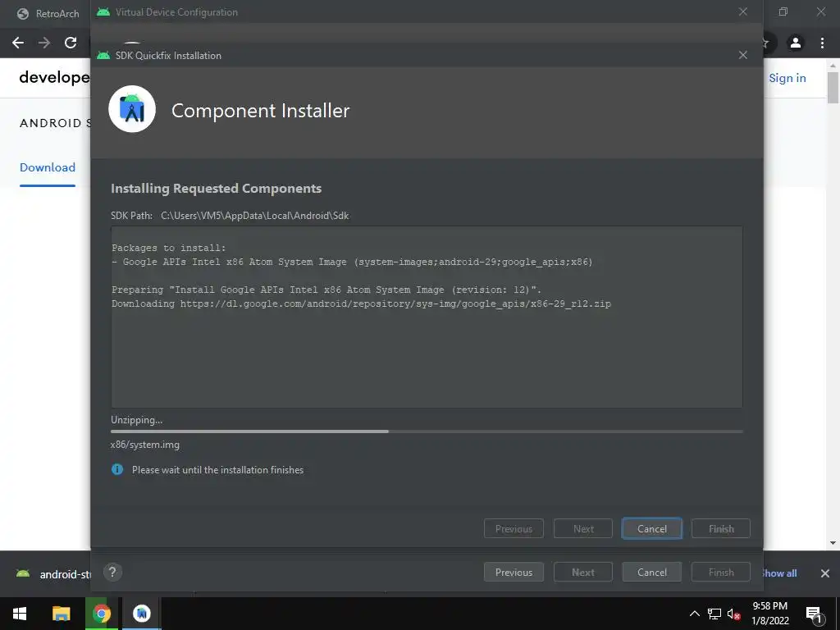Click the network tray icon
This screenshot has width=840, height=630.
(x=714, y=614)
